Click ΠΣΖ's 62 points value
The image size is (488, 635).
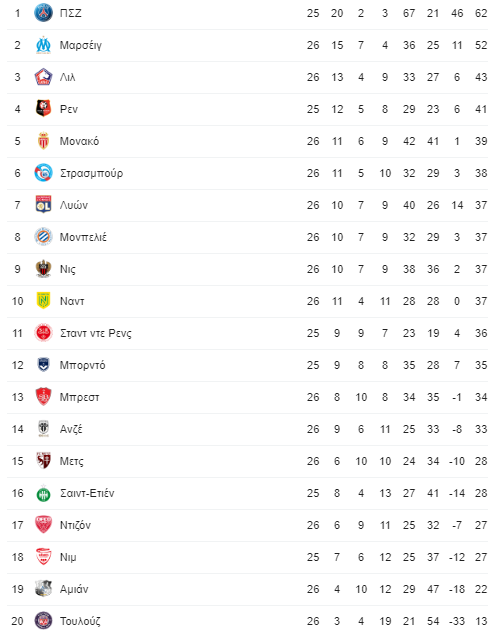point(481,13)
